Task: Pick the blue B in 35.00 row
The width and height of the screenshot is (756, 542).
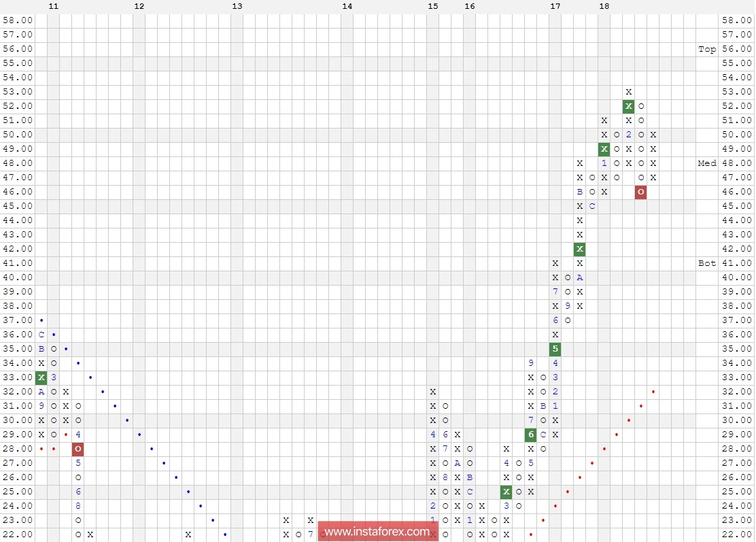Action: point(41,349)
